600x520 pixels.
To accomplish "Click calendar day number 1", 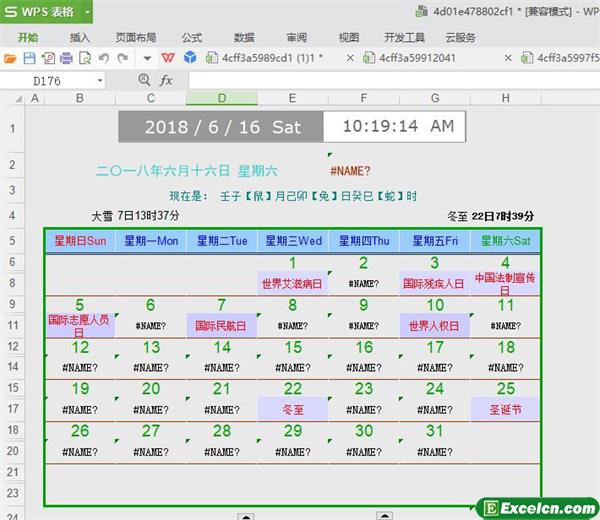I will click(x=292, y=263).
